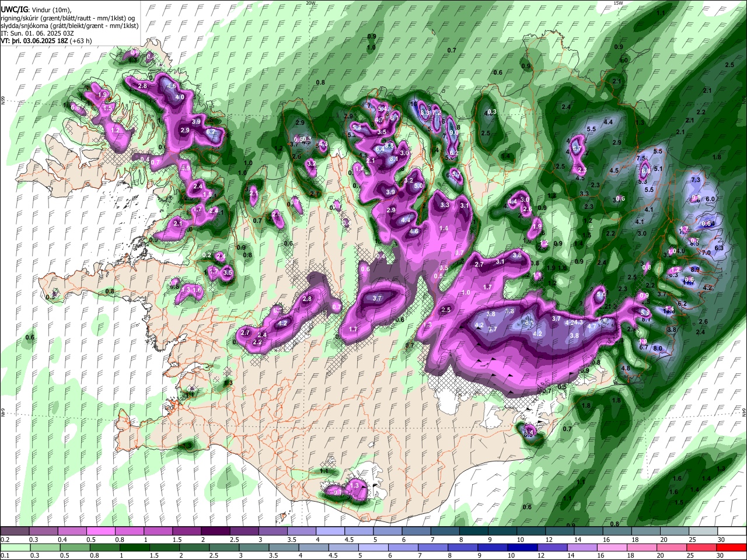Viewport: 747px width, 560px height.
Task: Click the '0.2' label on the snow legend
Action: click(x=5, y=540)
